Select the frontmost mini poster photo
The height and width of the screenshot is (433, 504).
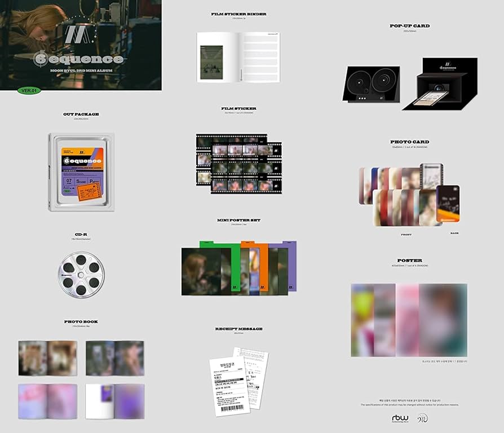[x=202, y=272]
